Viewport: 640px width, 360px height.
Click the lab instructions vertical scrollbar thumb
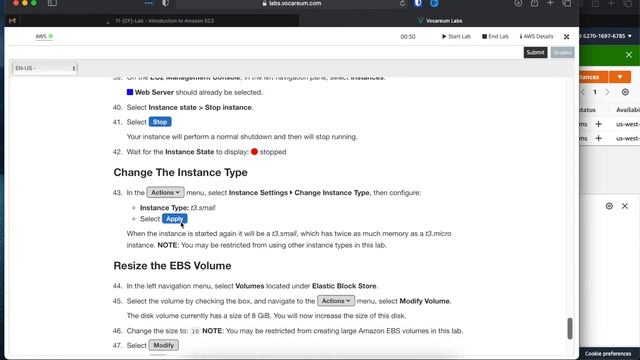tap(570, 328)
